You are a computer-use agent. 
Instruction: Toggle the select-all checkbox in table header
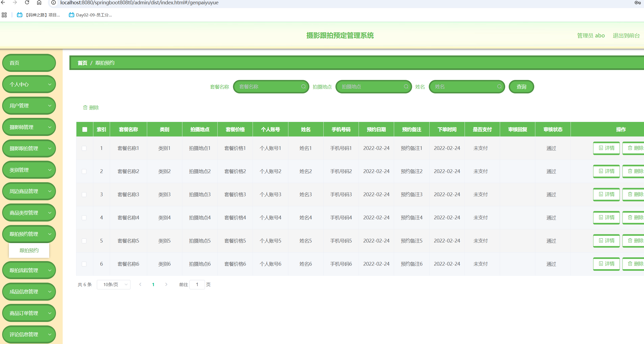(85, 129)
